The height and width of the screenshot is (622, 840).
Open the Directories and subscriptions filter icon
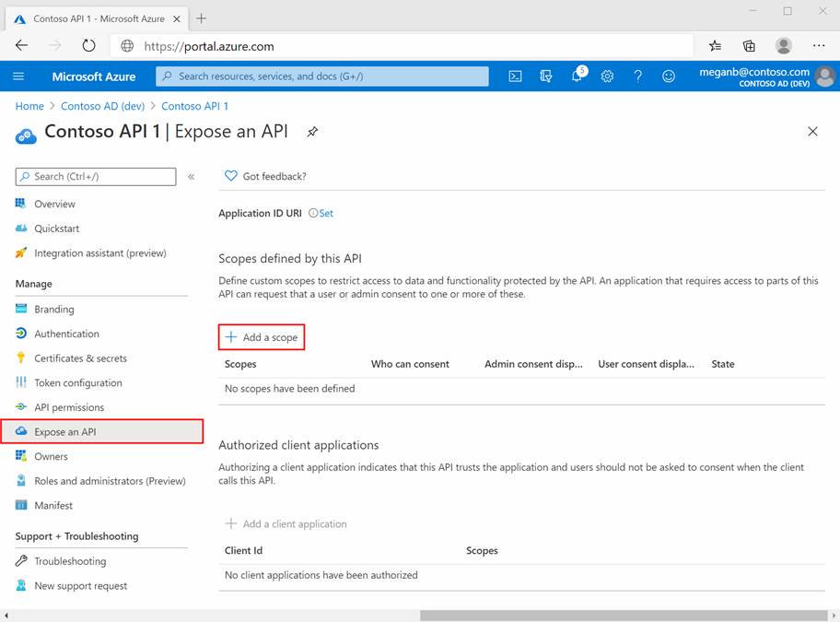click(546, 76)
